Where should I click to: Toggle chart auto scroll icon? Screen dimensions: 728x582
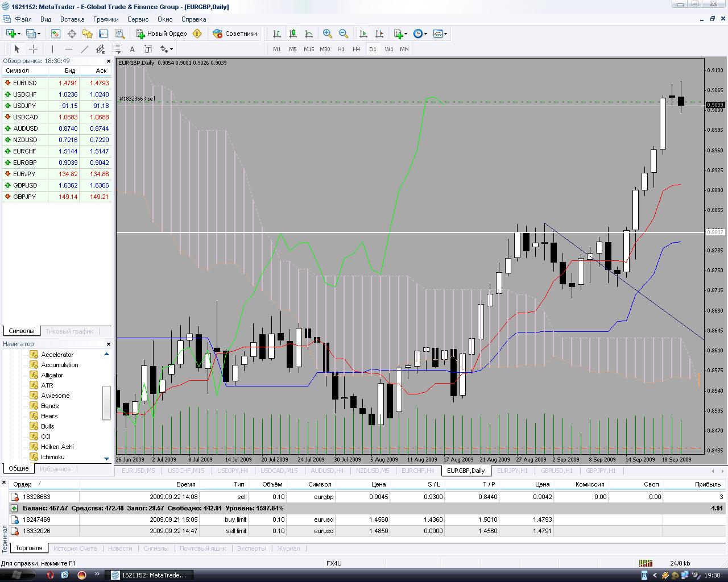pos(363,34)
